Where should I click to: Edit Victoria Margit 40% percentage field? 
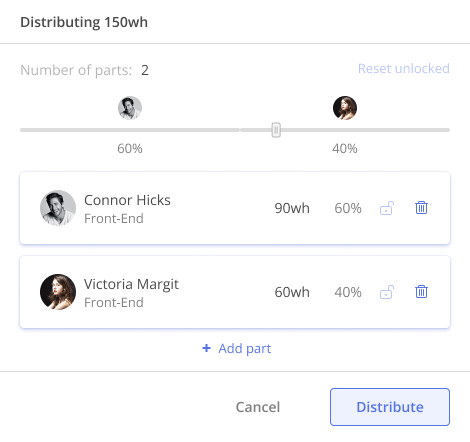click(x=348, y=292)
